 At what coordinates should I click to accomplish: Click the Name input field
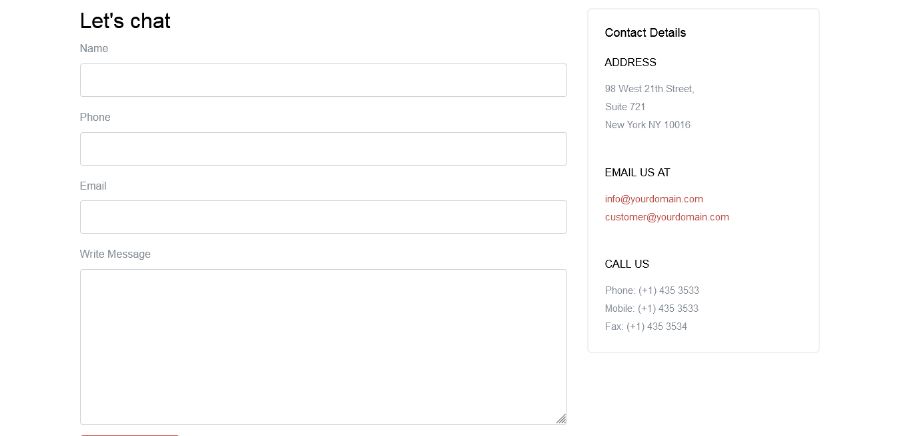point(323,80)
